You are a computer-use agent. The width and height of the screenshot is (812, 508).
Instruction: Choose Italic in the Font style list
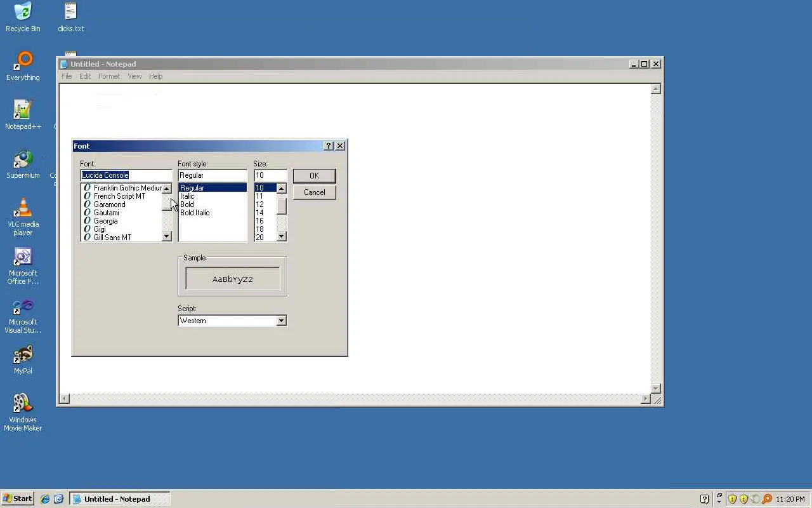213,196
